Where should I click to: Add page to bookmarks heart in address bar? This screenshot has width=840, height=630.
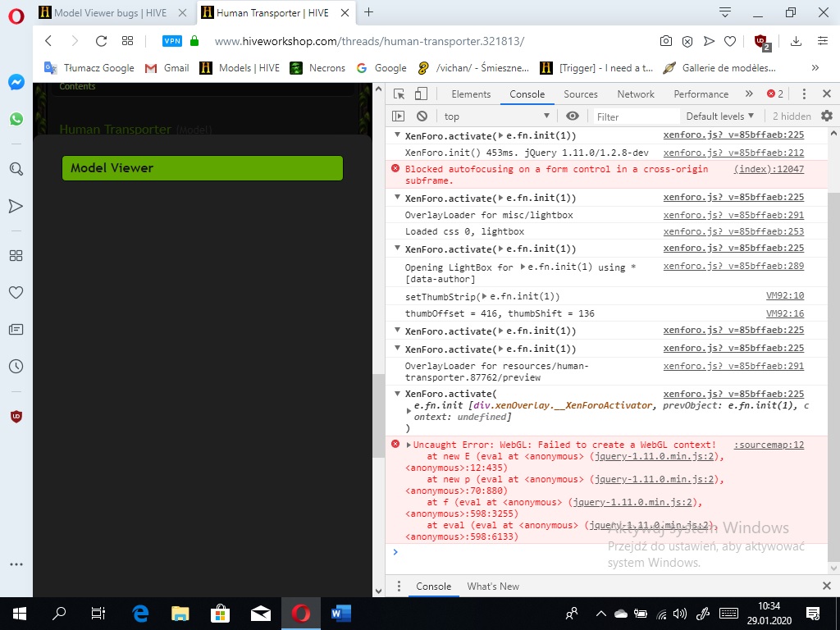[729, 41]
